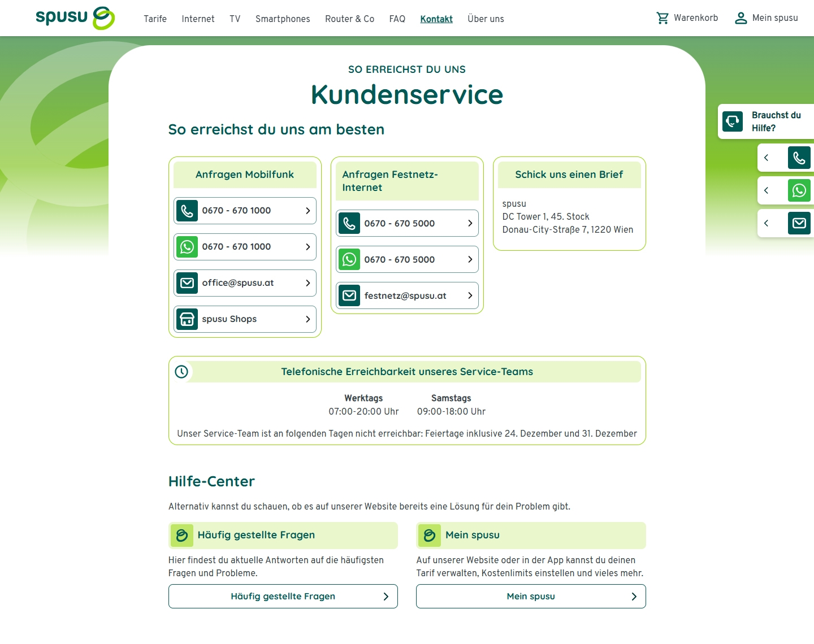Click the Häufig gestellte Fragen button
Screen dimensions: 814x644
click(283, 597)
